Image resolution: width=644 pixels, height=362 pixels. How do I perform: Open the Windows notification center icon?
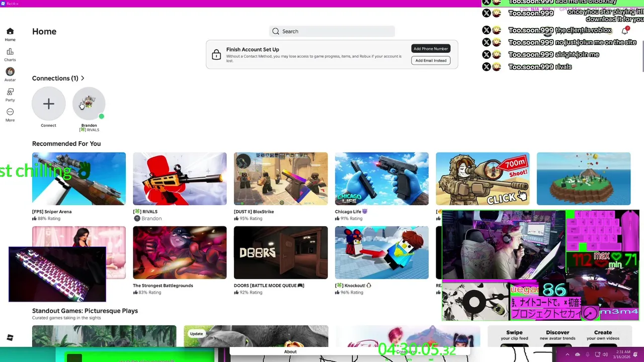pyautogui.click(x=636, y=354)
